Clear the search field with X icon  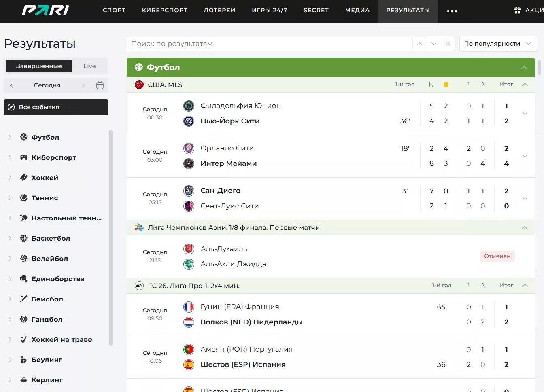point(448,44)
